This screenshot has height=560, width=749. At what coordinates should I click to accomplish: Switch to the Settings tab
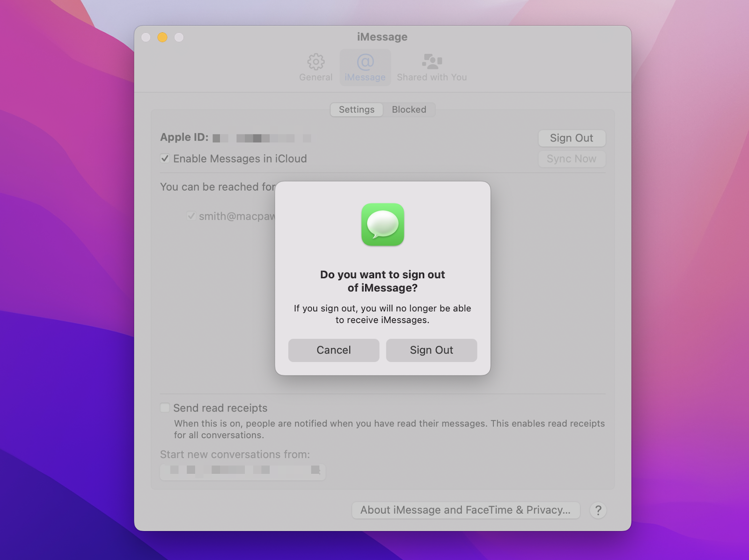[356, 110]
